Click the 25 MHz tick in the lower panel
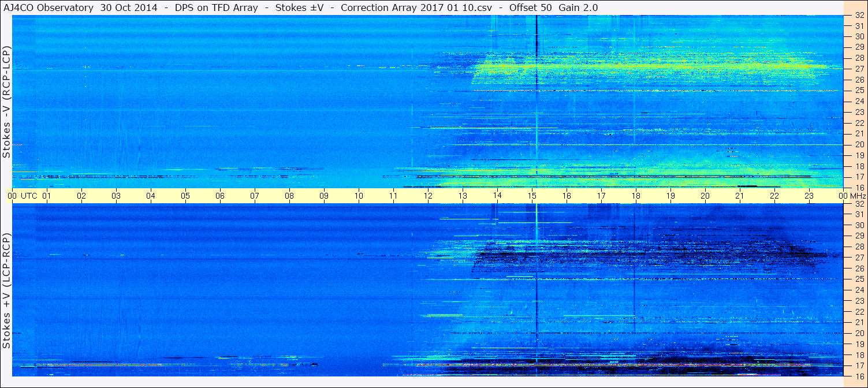The width and height of the screenshot is (868, 388). [859, 279]
